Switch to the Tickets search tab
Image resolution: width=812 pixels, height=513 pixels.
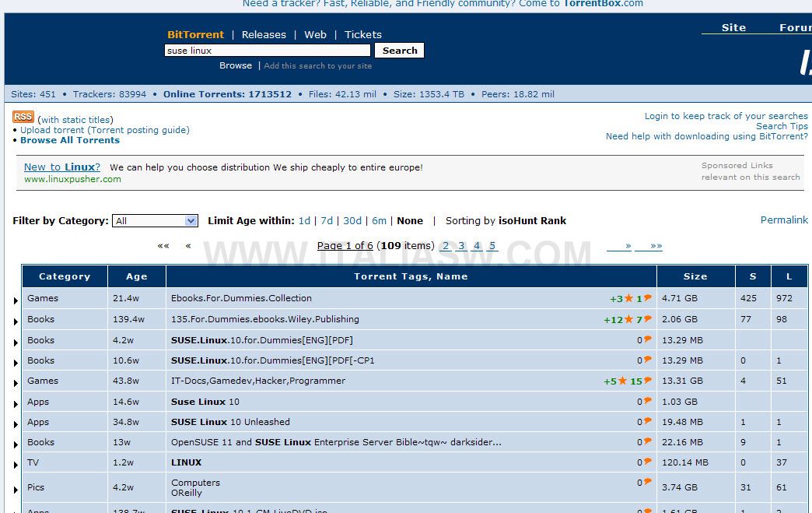[x=362, y=35]
